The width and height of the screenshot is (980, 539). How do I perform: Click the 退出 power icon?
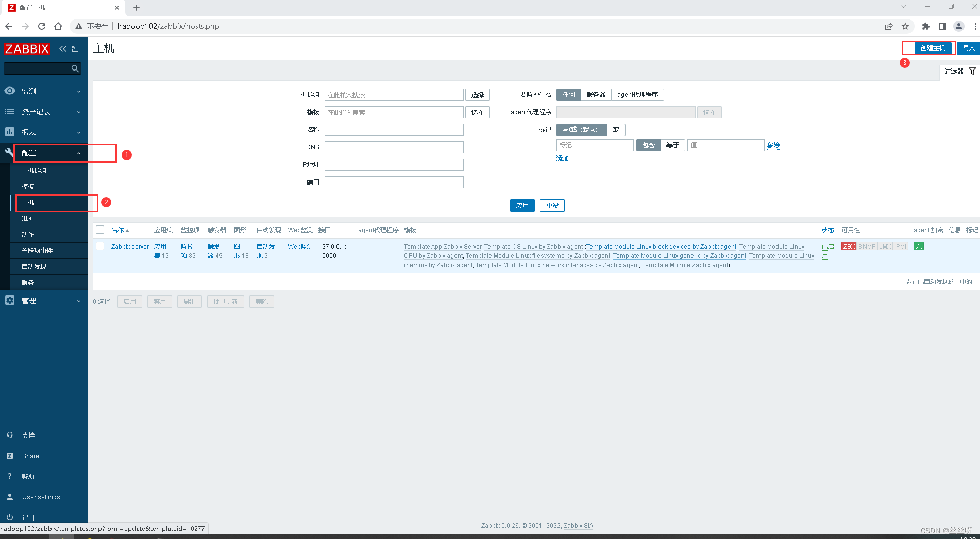10,517
